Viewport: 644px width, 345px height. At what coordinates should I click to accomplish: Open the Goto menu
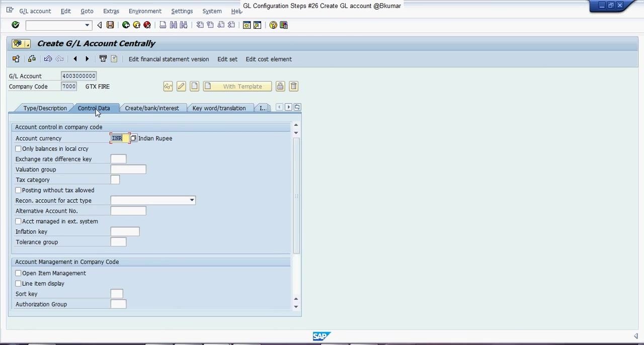pos(87,11)
